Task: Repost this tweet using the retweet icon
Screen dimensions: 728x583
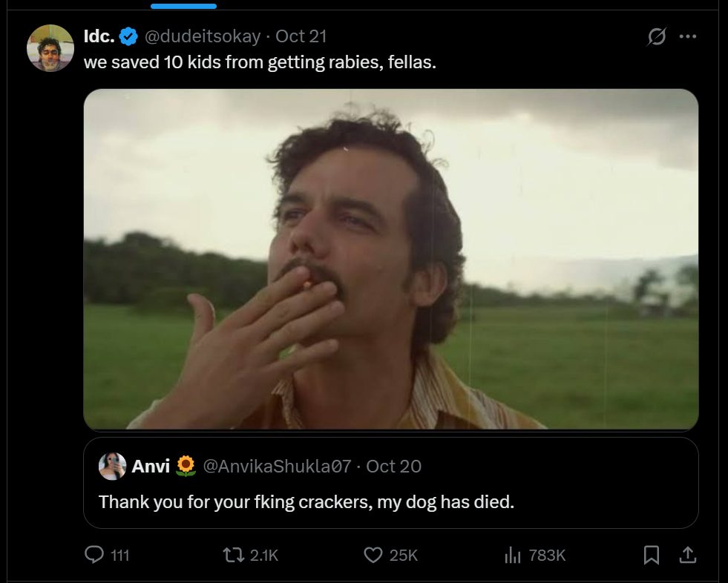Action: point(233,554)
